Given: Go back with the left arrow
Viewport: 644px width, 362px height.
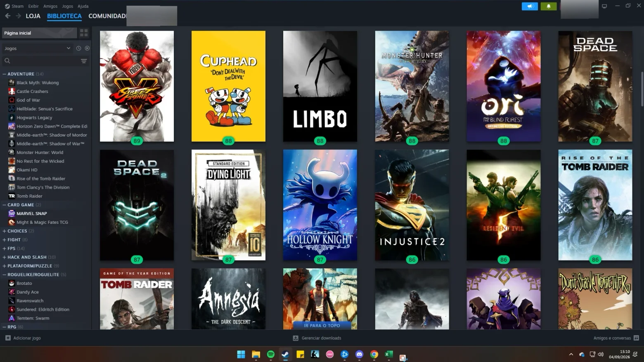Looking at the screenshot, I should (x=7, y=16).
